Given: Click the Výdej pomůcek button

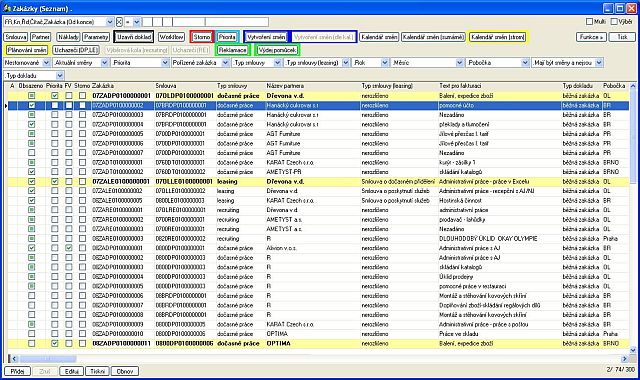Looking at the screenshot, I should (278, 50).
